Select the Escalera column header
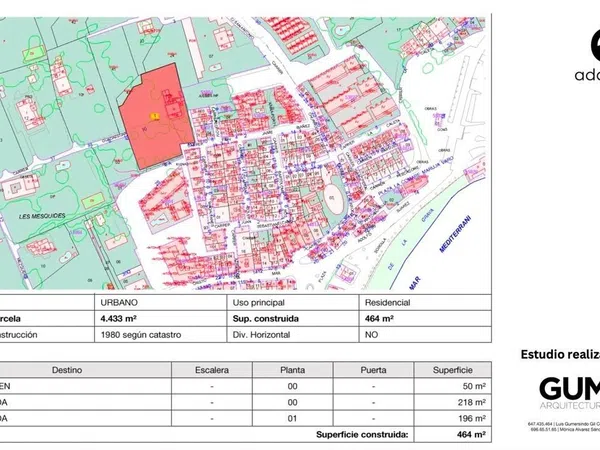Image resolution: width=600 pixels, height=450 pixels. click(x=211, y=369)
